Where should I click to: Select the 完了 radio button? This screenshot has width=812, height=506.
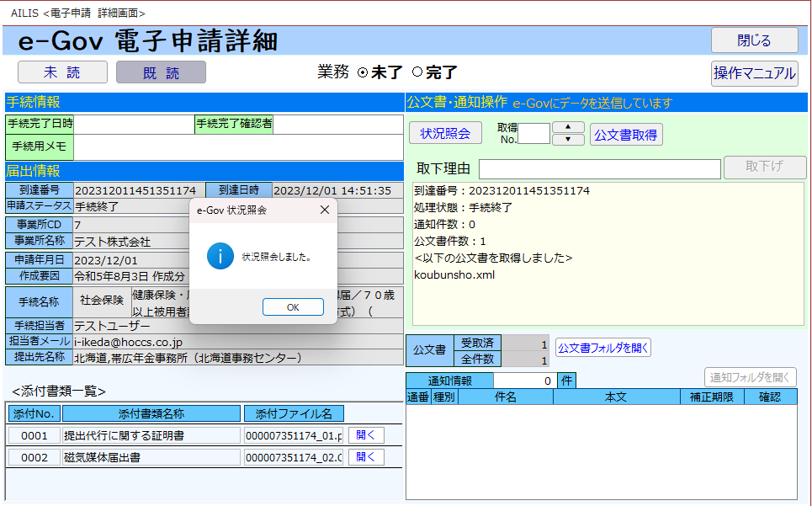tap(417, 73)
